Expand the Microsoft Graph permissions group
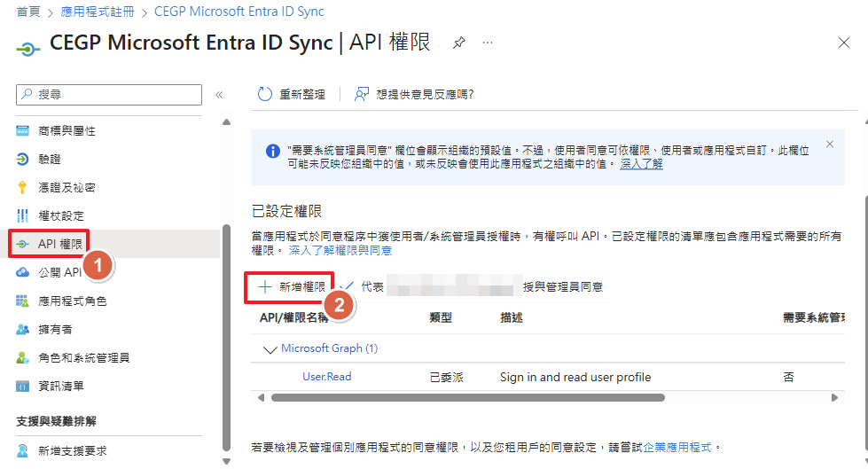The image size is (868, 469). click(271, 348)
